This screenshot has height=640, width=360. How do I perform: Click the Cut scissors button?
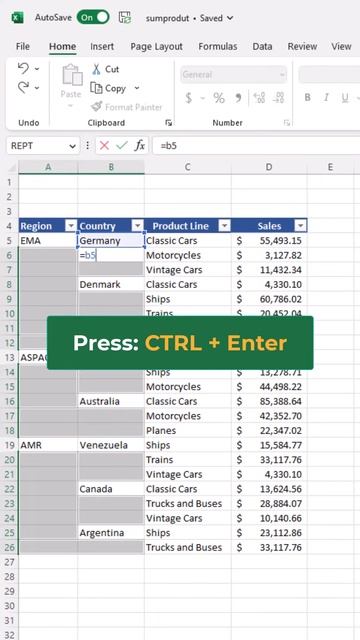coord(105,69)
